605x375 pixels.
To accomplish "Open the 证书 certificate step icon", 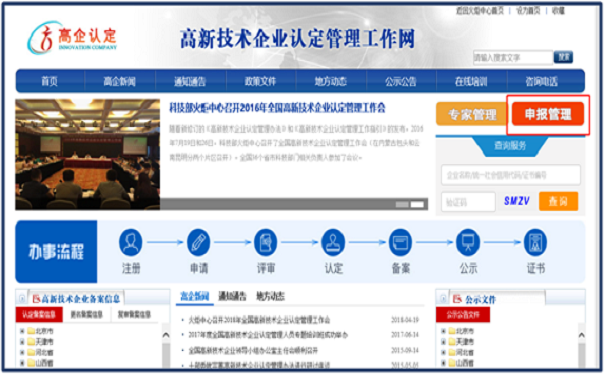I will [536, 242].
